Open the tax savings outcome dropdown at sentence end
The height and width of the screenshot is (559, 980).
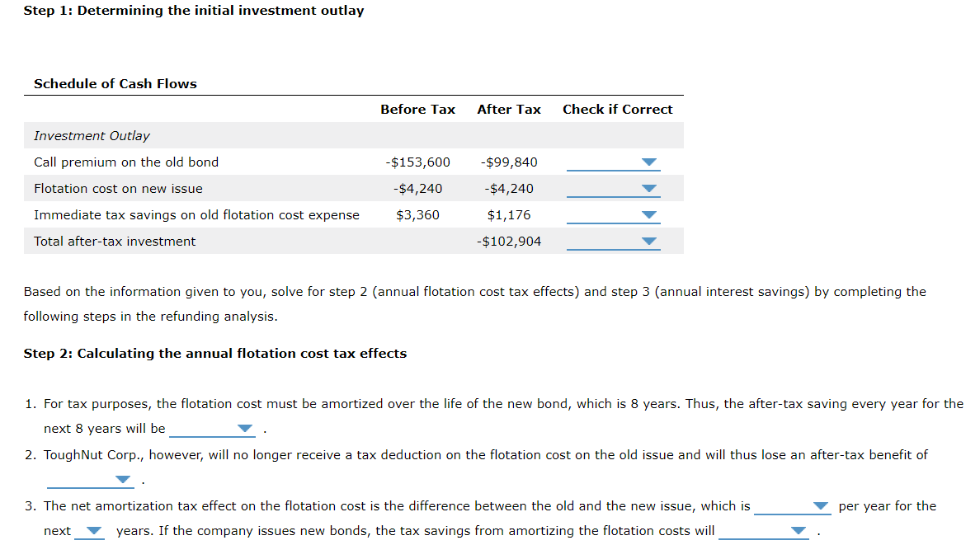coord(799,531)
